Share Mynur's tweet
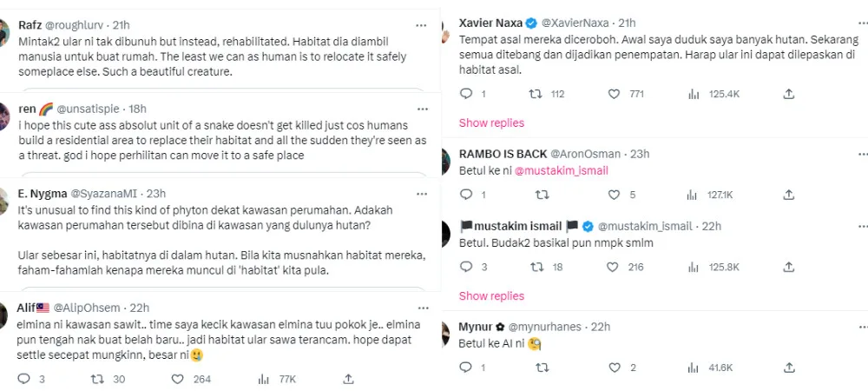The height and width of the screenshot is (391, 868). pyautogui.click(x=789, y=368)
